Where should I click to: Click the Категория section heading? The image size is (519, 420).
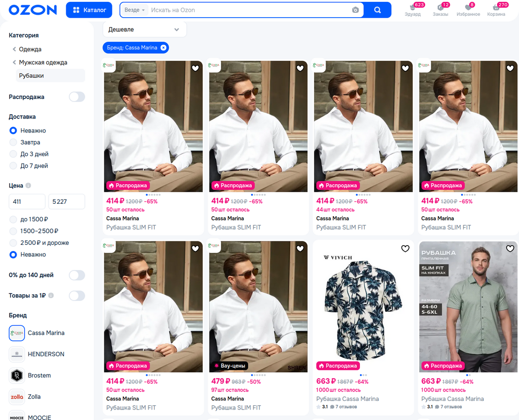coord(23,35)
